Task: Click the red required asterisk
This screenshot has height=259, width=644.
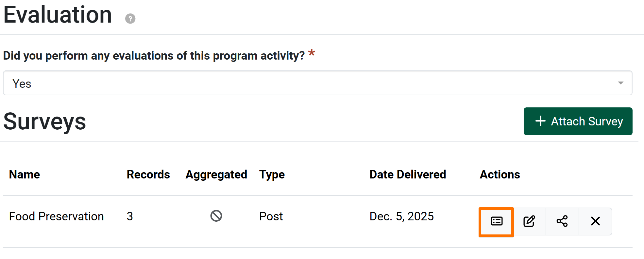Action: point(312,53)
